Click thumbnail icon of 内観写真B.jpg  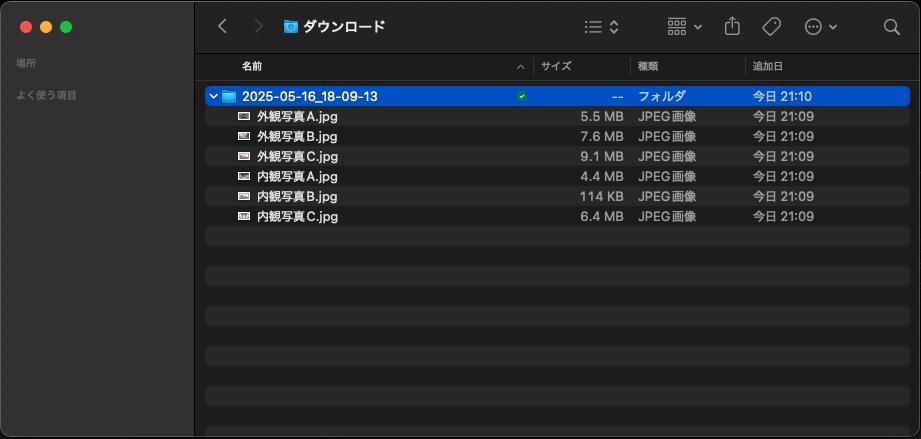(244, 196)
